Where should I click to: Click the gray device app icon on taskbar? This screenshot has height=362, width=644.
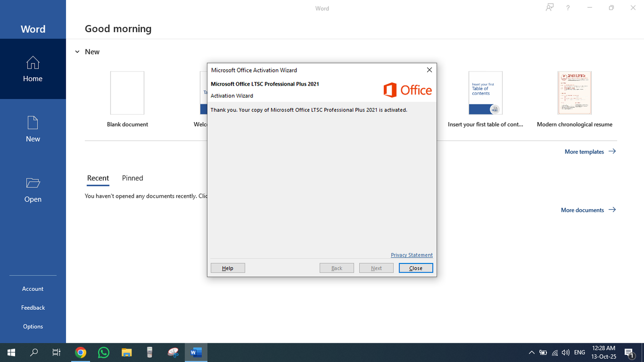tap(150, 352)
